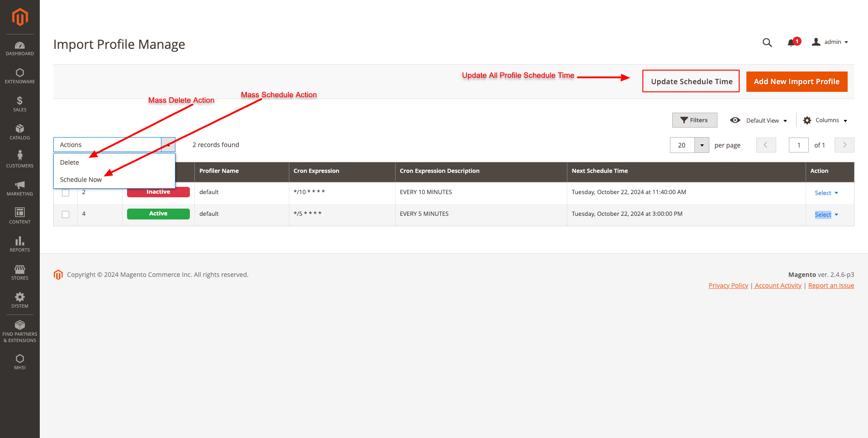
Task: Click the Active status badge
Action: click(158, 214)
